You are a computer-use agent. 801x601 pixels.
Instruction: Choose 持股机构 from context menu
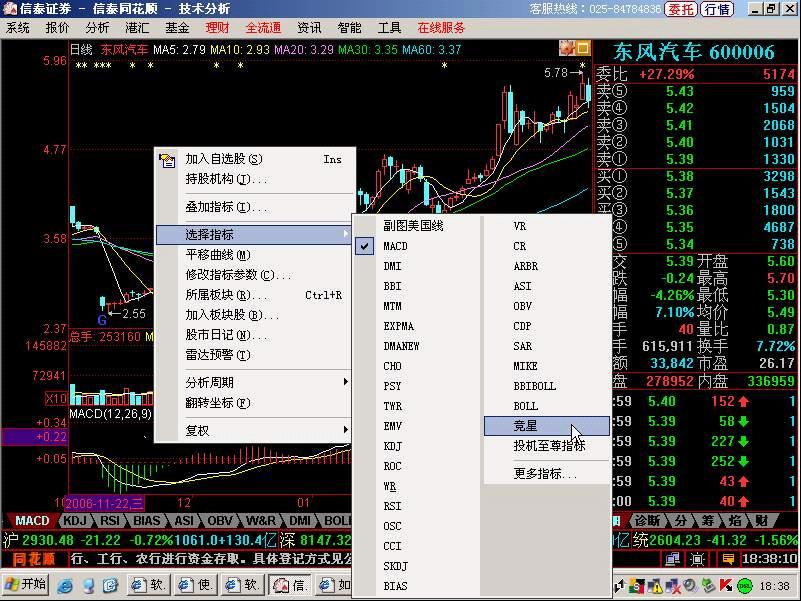coord(253,179)
